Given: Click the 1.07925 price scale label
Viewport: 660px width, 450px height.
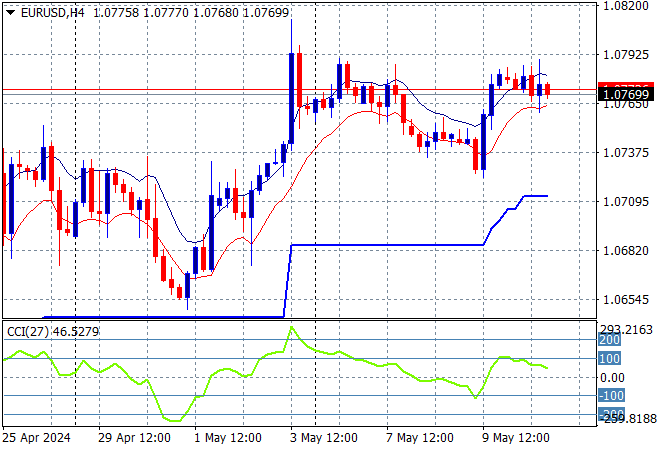Looking at the screenshot, I should [626, 55].
